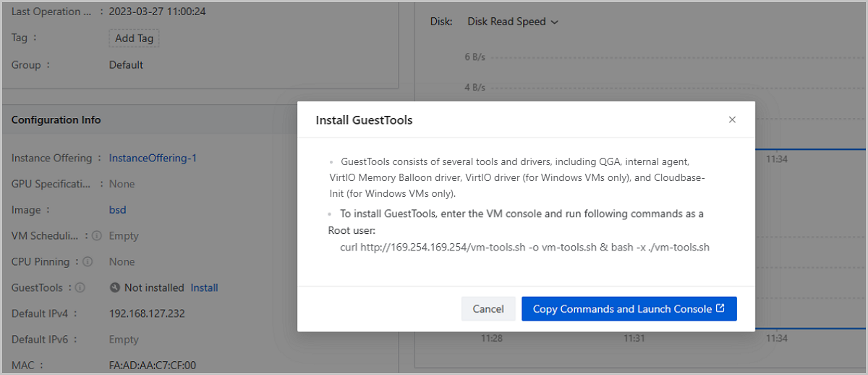Click the Install link beside GuestTools
Screen dimensions: 868x375
click(x=204, y=287)
